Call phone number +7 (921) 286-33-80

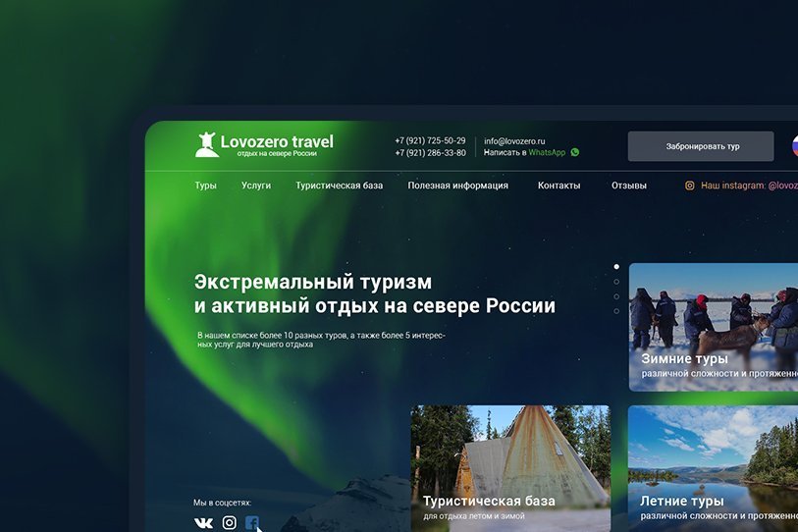click(x=431, y=153)
